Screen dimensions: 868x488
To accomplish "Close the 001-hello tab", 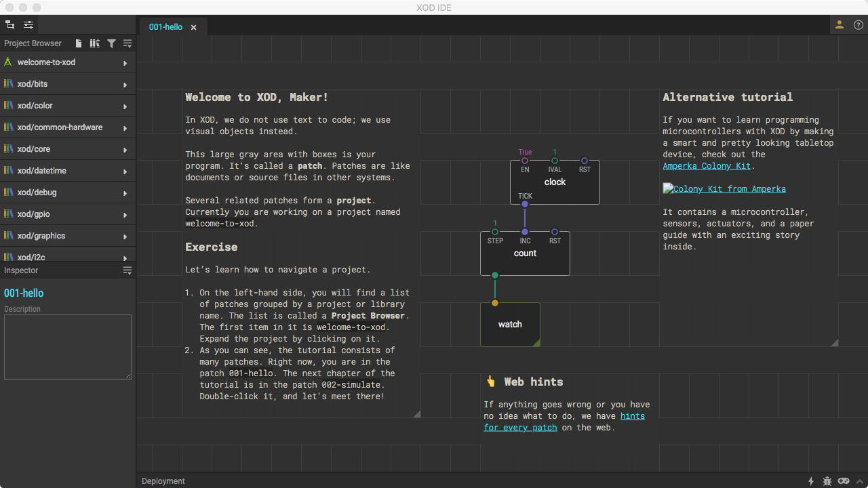I will tap(193, 28).
